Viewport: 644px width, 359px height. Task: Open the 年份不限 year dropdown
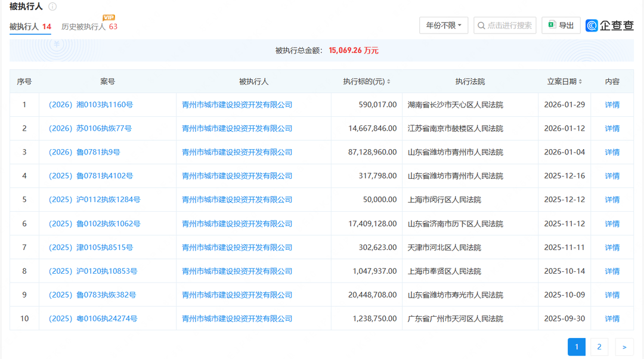pyautogui.click(x=444, y=26)
